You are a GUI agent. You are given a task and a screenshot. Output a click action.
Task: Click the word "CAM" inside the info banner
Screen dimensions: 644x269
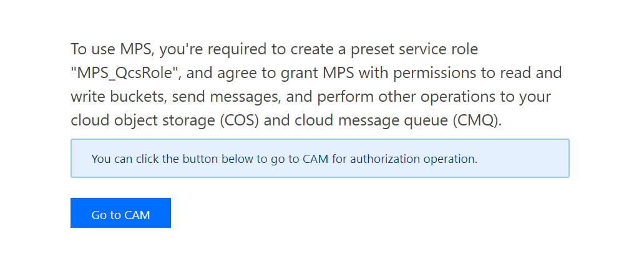coord(315,159)
